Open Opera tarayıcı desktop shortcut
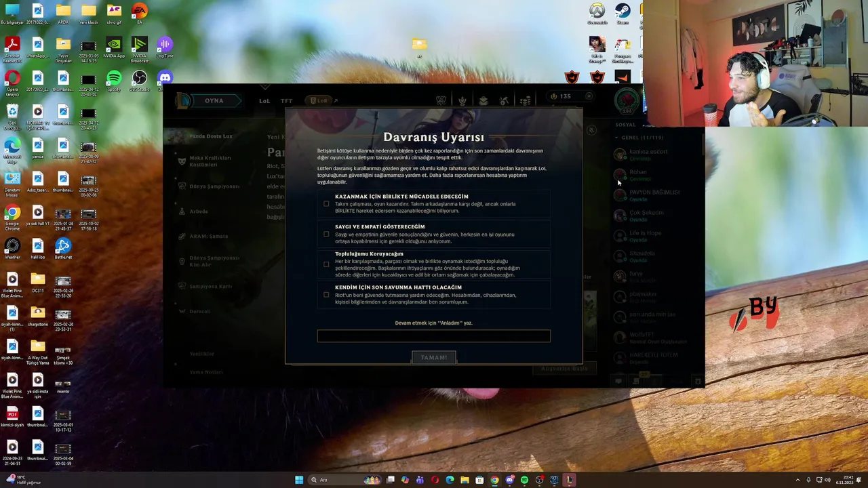The height and width of the screenshot is (488, 868). click(x=12, y=81)
